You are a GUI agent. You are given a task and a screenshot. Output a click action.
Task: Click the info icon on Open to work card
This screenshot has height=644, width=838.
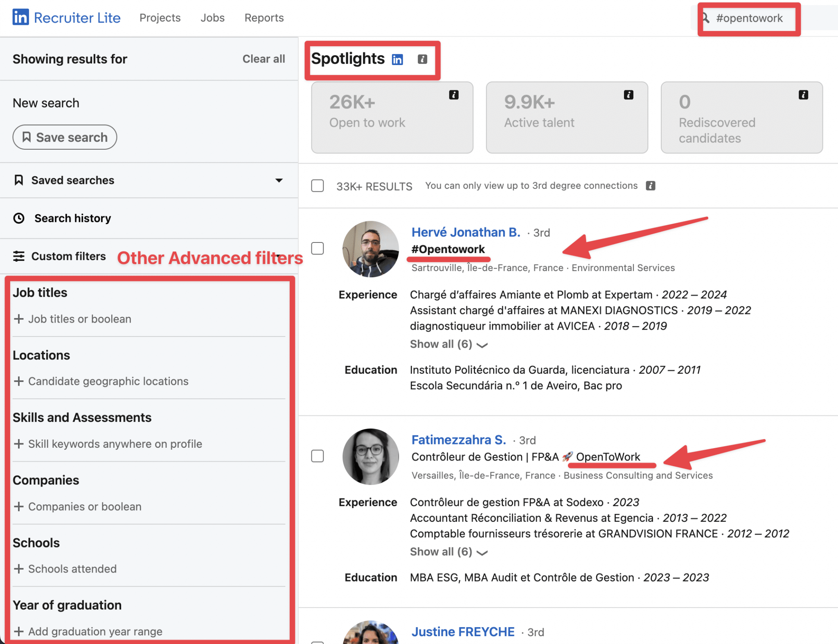pos(454,94)
